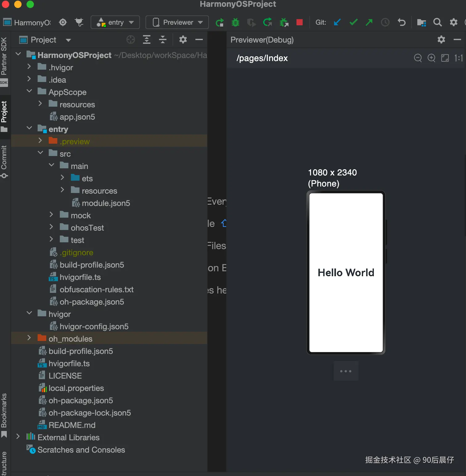
Task: Expand the ohosTest folder
Action: 51,227
